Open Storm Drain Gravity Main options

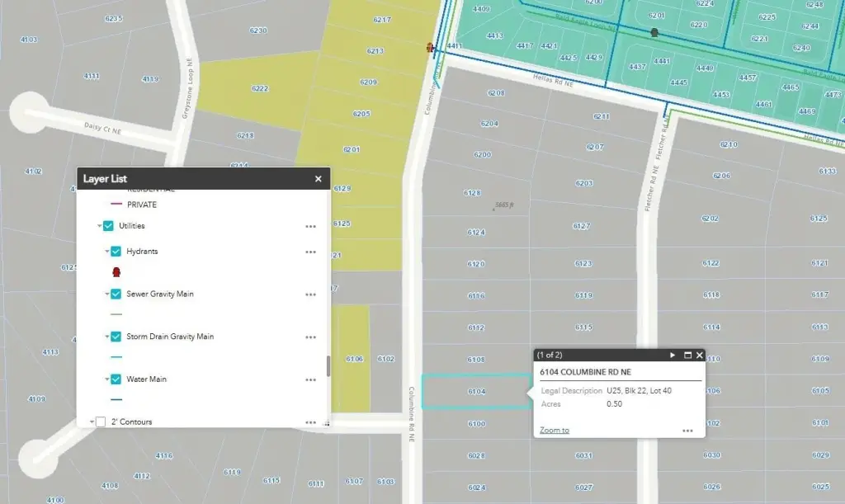[x=311, y=337]
